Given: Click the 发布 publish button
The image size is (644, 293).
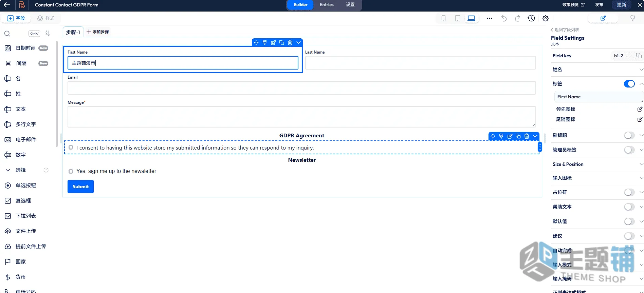Looking at the screenshot, I should point(599,5).
